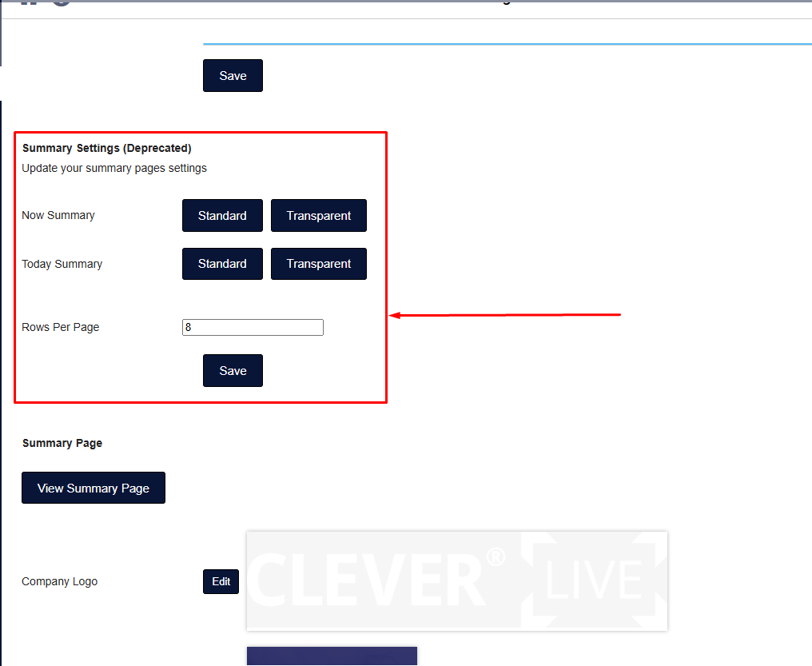The width and height of the screenshot is (812, 666).
Task: Focus the Rows Per Page input field
Action: tap(253, 327)
